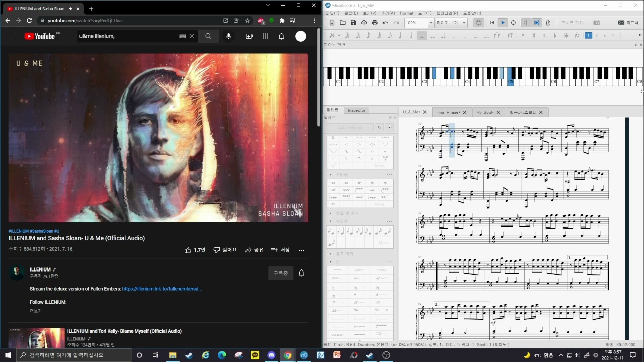
Task: Open fallenembers deluxe version link
Action: [x=162, y=289]
